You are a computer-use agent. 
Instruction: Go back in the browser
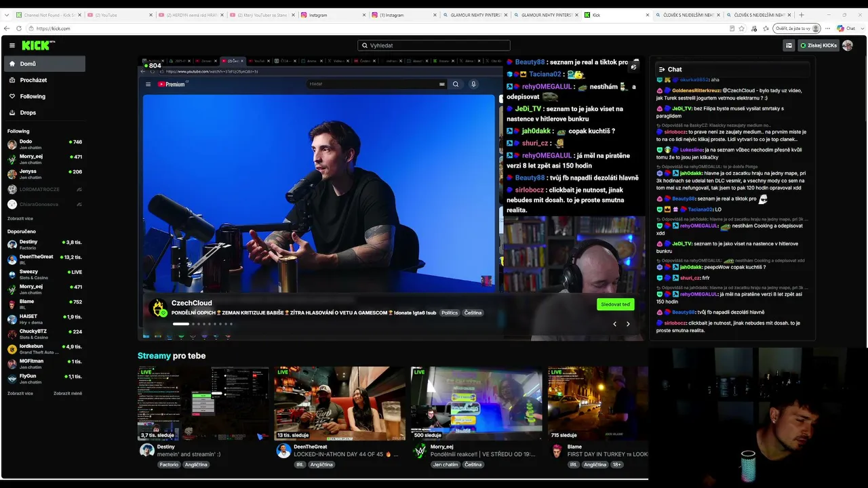(7, 28)
